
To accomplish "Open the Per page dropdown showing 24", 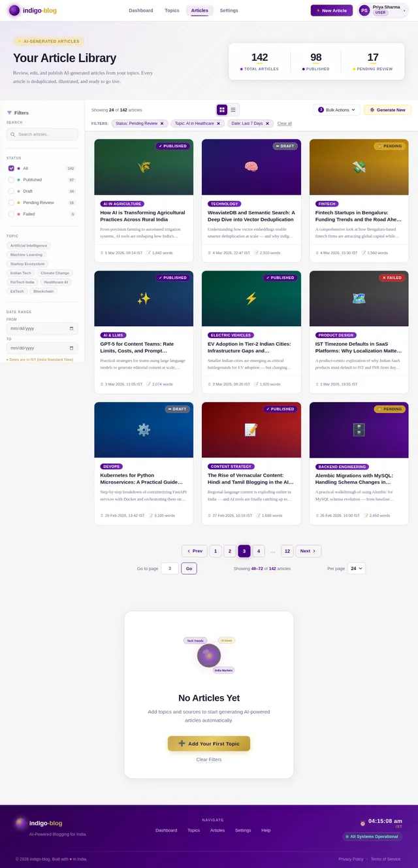I will [x=357, y=569].
